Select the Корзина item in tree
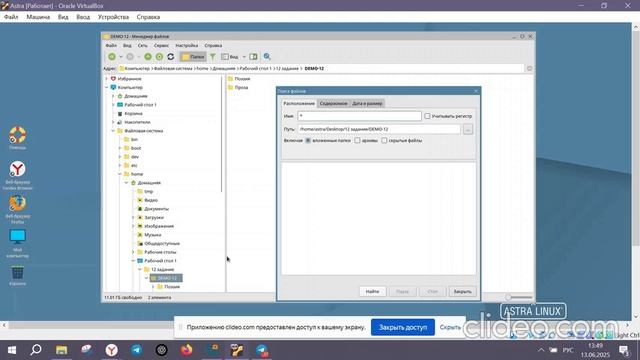640x360 pixels. pyautogui.click(x=130, y=113)
